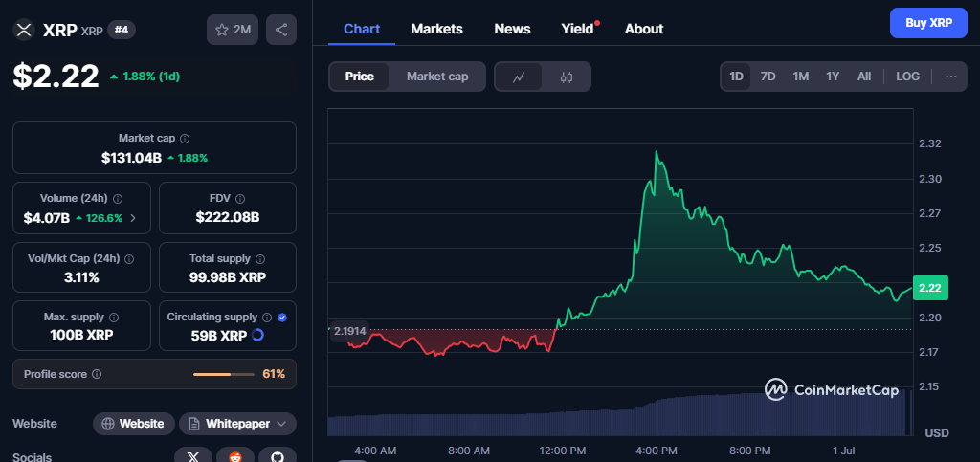Show info for Vol/Mkt Cap (24h)
The image size is (980, 462).
pyautogui.click(x=129, y=258)
